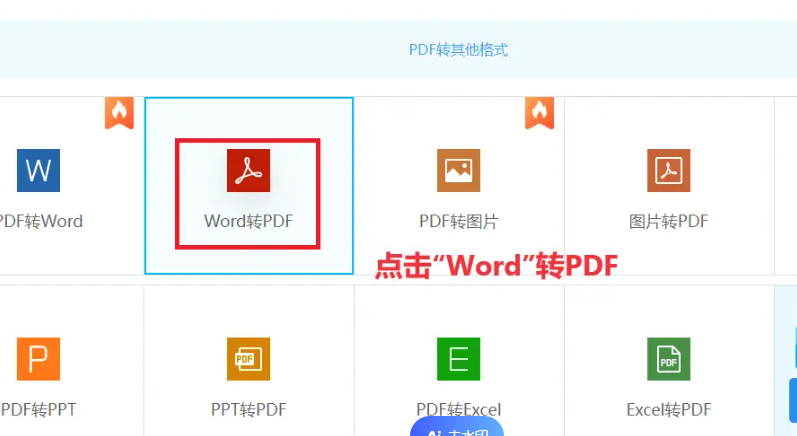The width and height of the screenshot is (797, 436).
Task: Click the PDF转PPT label
Action: (x=38, y=410)
